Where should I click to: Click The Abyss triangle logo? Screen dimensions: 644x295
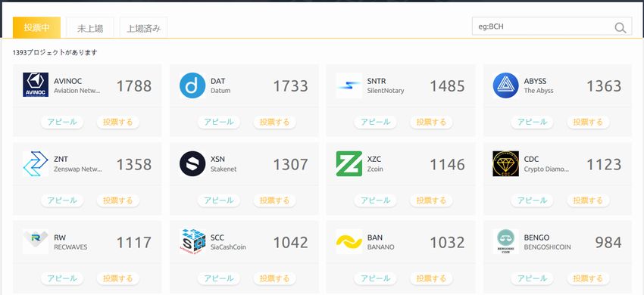click(x=505, y=85)
